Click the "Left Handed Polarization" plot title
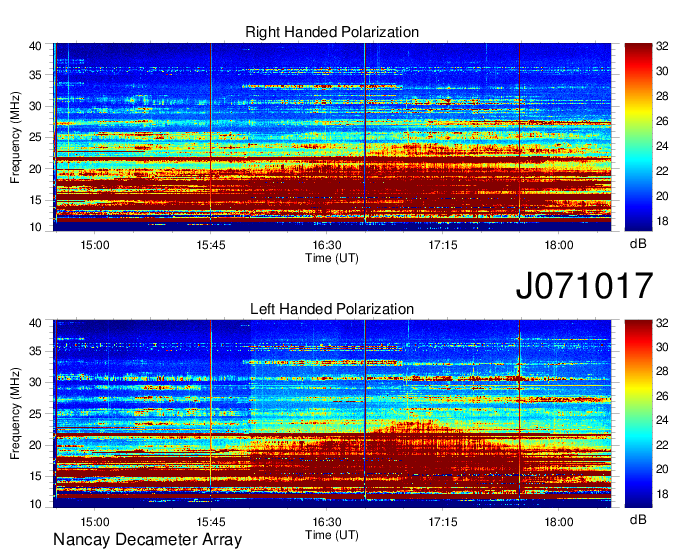The image size is (680, 552). pos(332,309)
